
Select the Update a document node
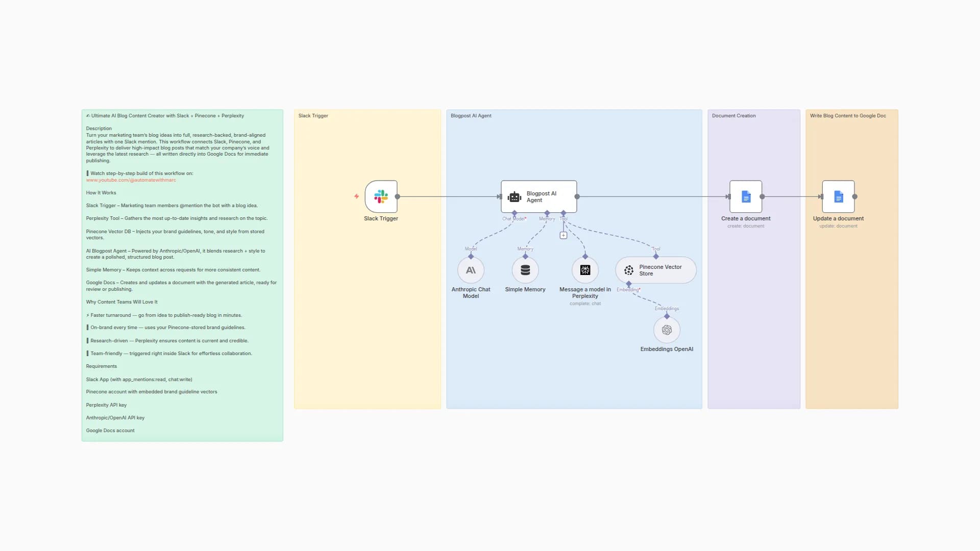838,196
